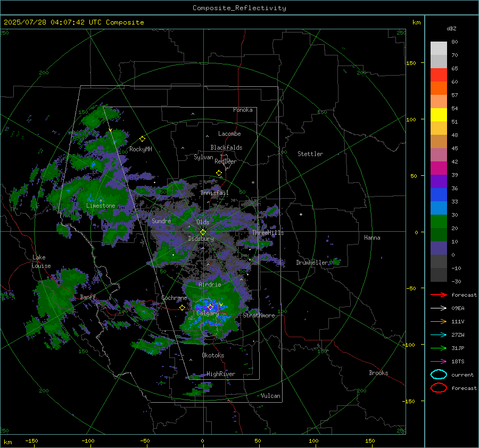Screen dimensions: 479x448
Task: Pick the red swatch in dBZ scale
Action: [x=439, y=75]
